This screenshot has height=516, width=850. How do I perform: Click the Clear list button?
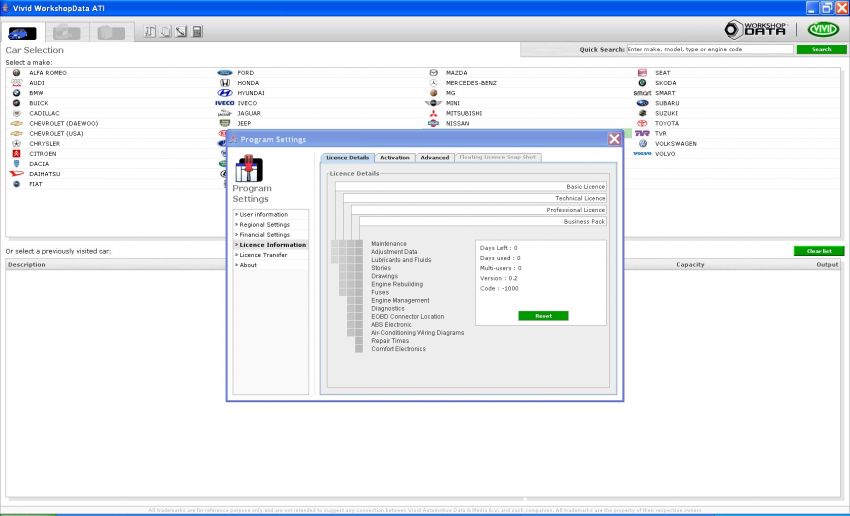819,251
